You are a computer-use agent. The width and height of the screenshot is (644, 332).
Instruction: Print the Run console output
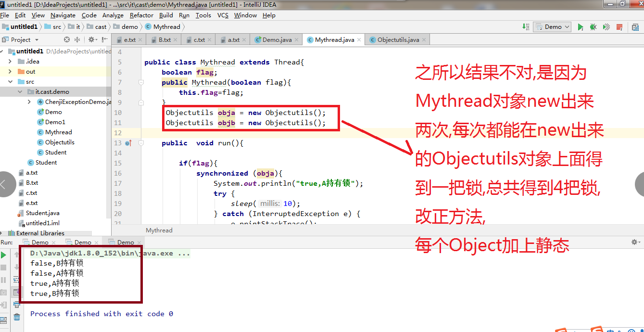[x=17, y=305]
